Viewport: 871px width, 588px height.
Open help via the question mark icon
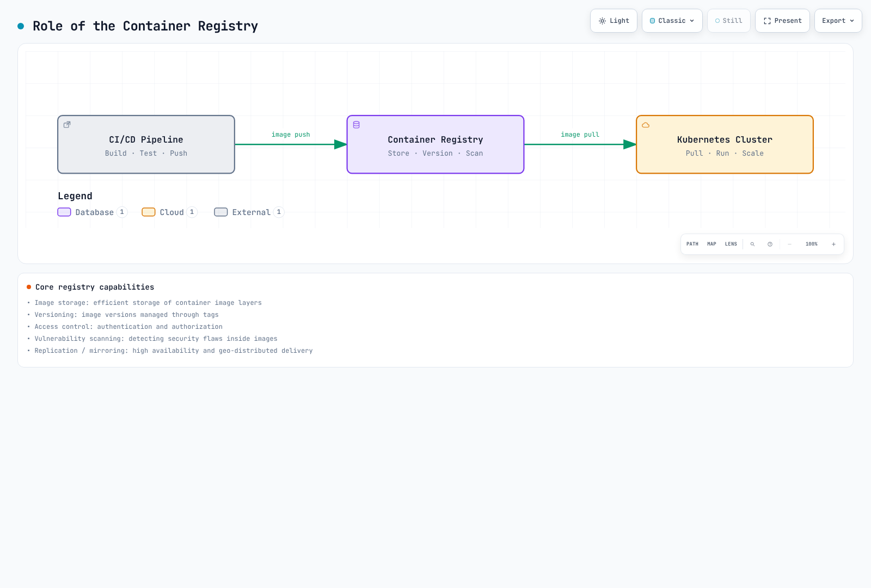tap(770, 244)
